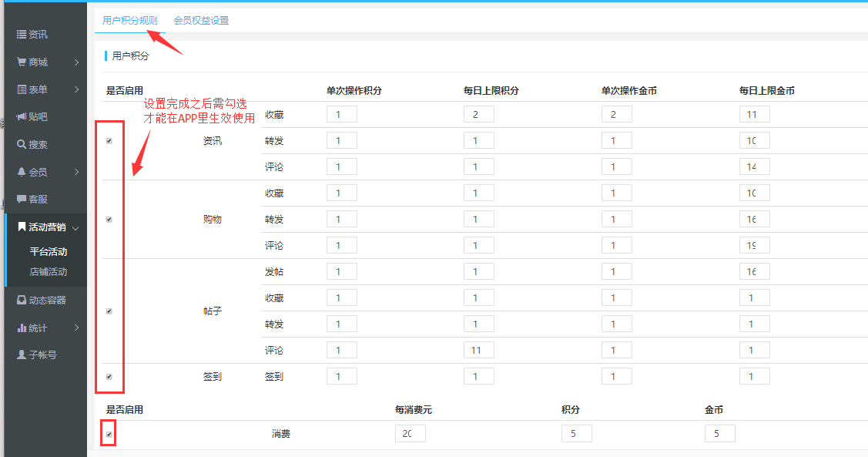The width and height of the screenshot is (868, 457).
Task: Click the 贴吧 megaphone icon
Action: click(22, 117)
